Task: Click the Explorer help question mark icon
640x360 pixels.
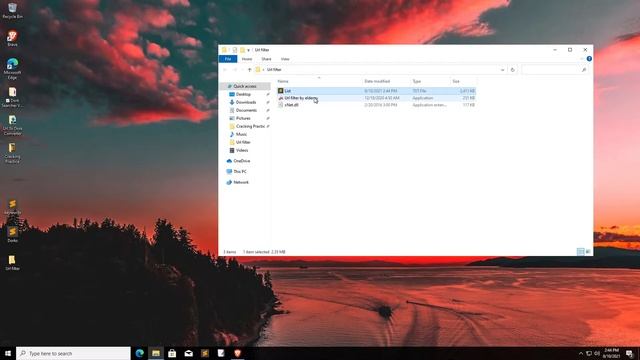Action: (589, 59)
